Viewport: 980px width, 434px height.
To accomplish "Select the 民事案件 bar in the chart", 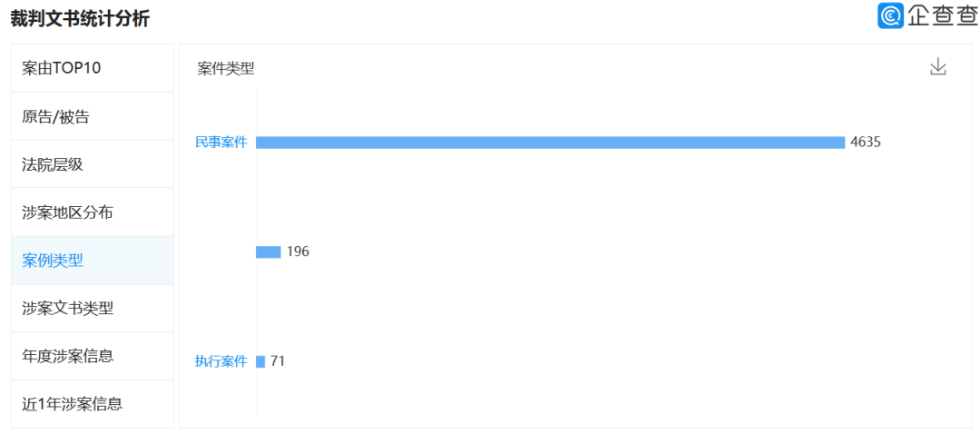I will pyautogui.click(x=550, y=143).
